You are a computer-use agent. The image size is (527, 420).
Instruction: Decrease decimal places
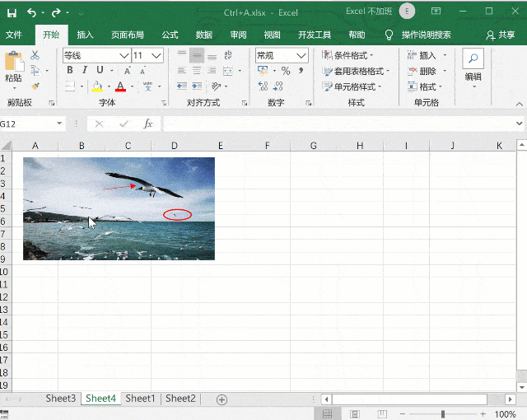click(x=278, y=86)
